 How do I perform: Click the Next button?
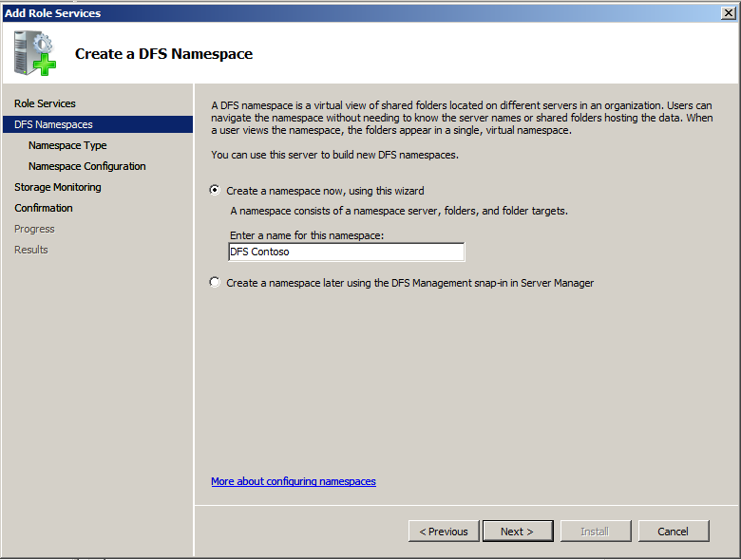click(518, 532)
